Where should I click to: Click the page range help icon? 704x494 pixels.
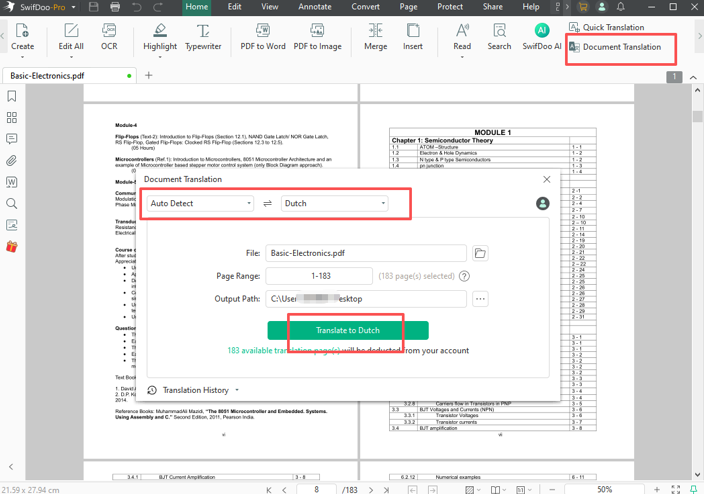pos(464,276)
